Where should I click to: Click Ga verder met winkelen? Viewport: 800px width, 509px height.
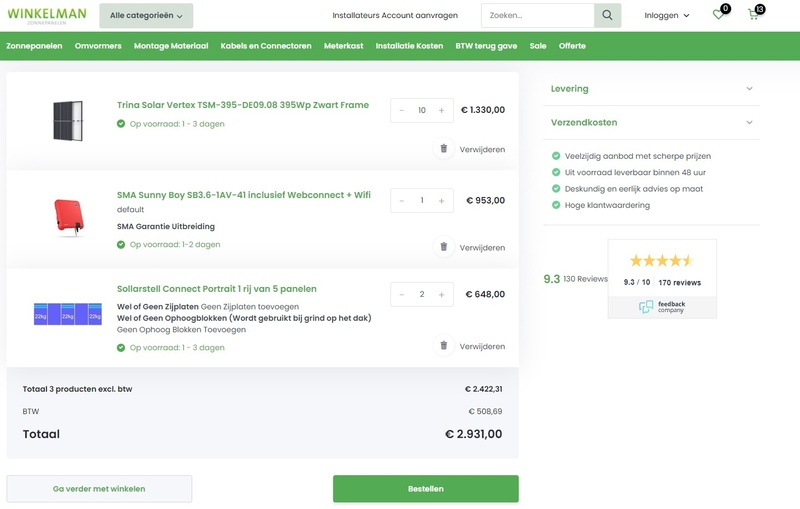coord(99,489)
